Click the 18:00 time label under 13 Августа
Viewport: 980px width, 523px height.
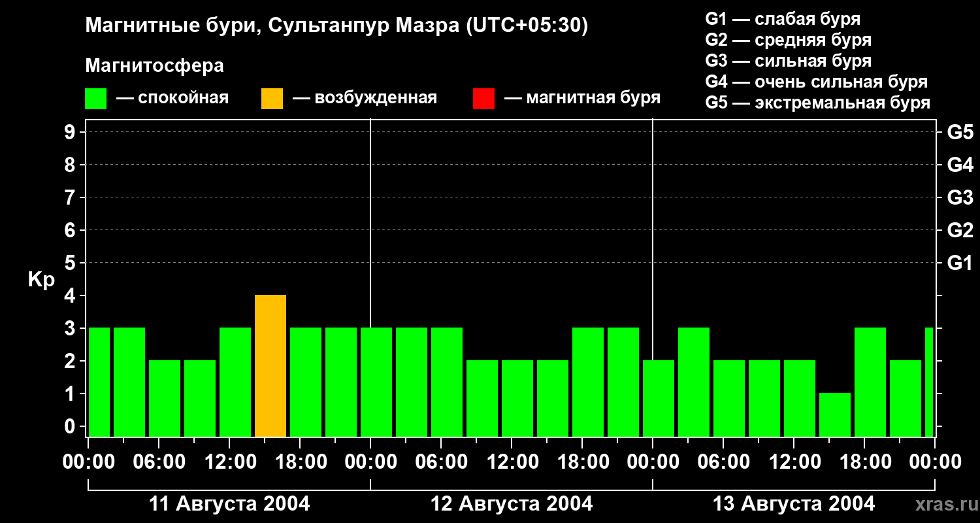point(865,462)
